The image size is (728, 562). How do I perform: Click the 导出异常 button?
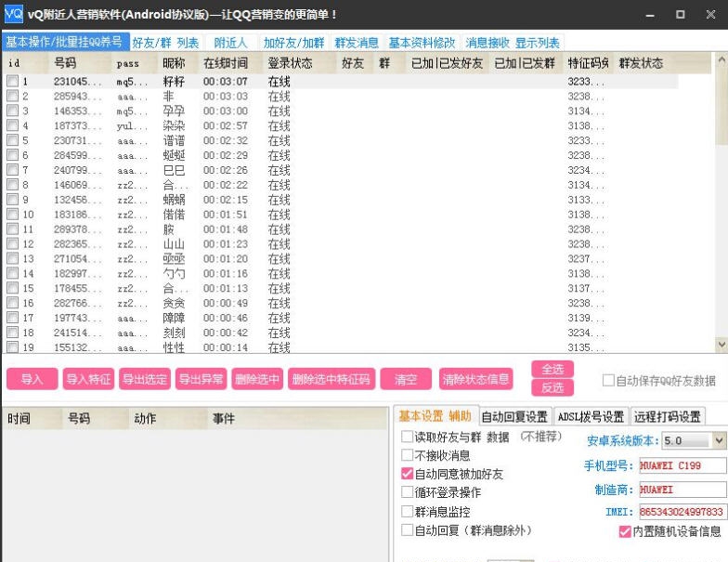click(x=201, y=379)
